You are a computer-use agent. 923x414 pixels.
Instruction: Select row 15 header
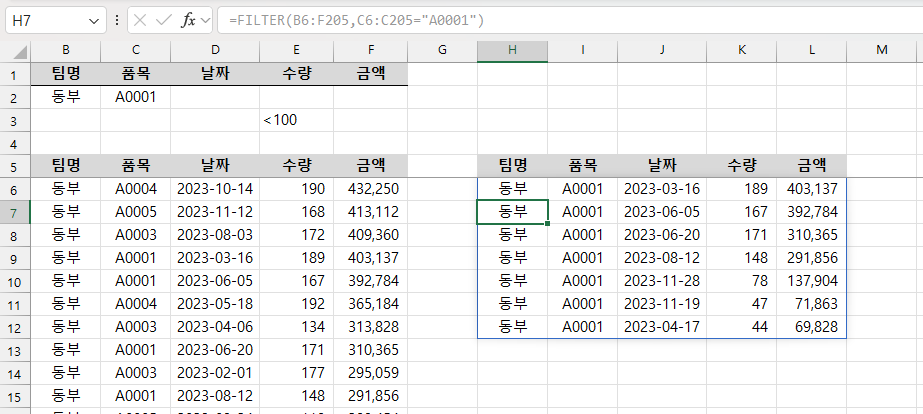click(x=15, y=396)
